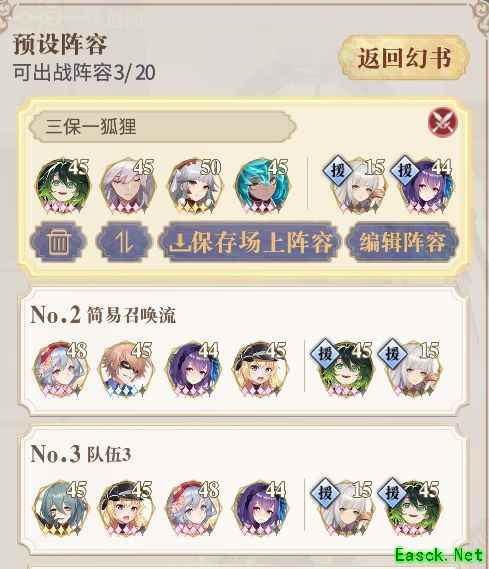Select level 15 support character in first lineup
Screen dimensions: 489x569
pos(356,184)
